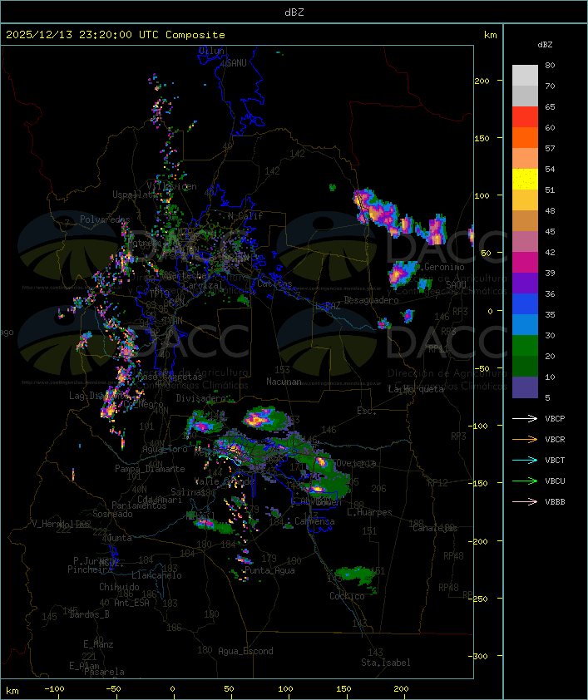The image size is (588, 700).
Task: Click the yellow km label at top right
Action: click(x=490, y=35)
